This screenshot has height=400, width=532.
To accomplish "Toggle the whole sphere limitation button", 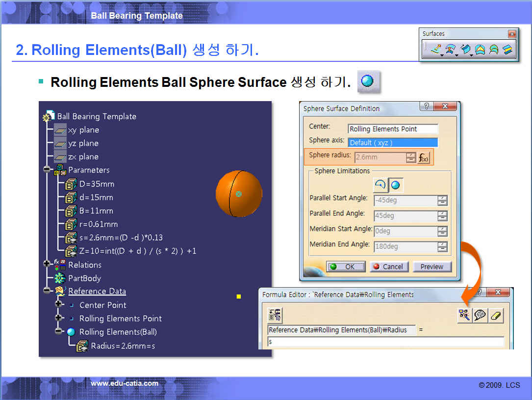I will (395, 185).
